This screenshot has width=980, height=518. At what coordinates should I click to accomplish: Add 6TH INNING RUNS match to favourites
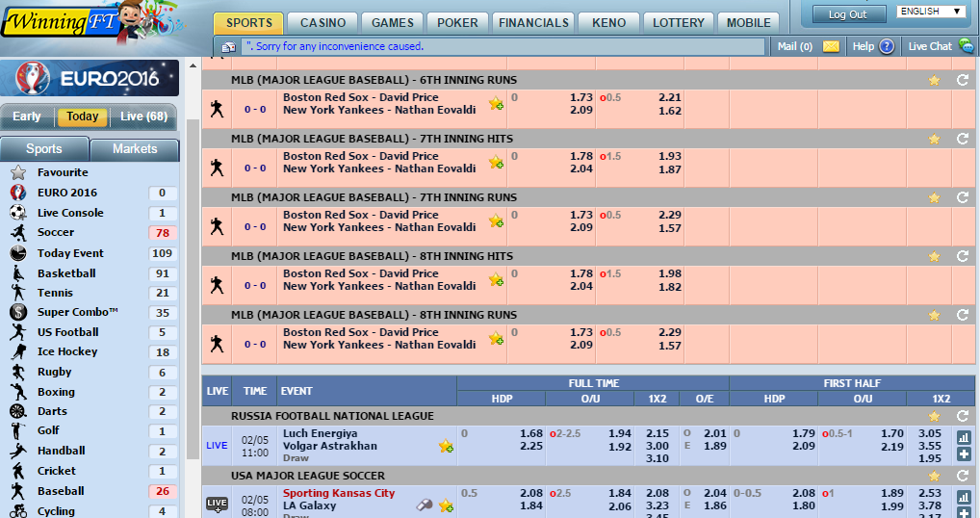coord(496,104)
